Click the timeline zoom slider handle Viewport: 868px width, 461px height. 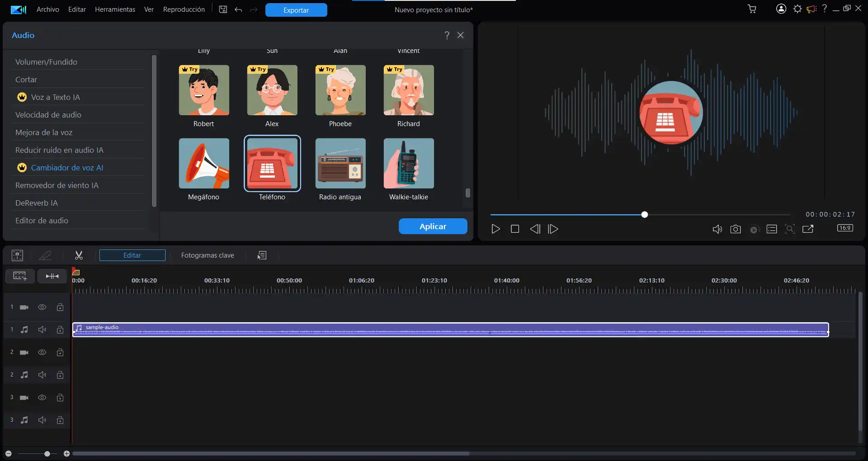pos(47,453)
